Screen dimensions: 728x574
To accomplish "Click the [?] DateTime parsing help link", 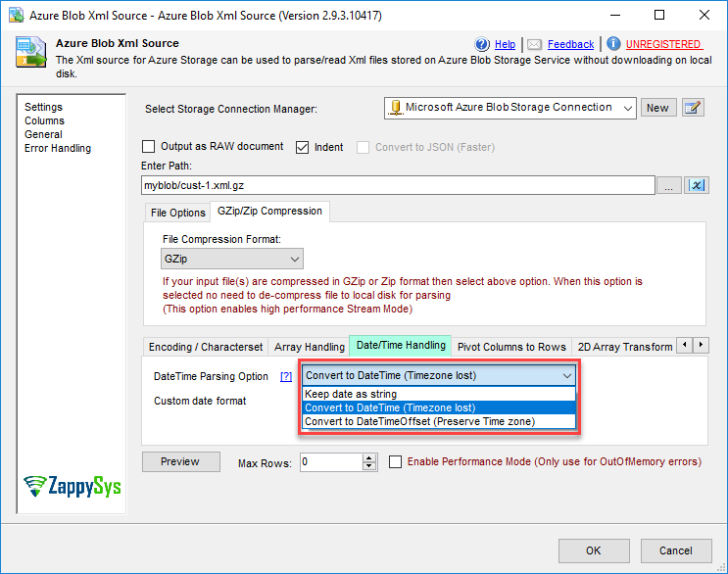I will 286,376.
